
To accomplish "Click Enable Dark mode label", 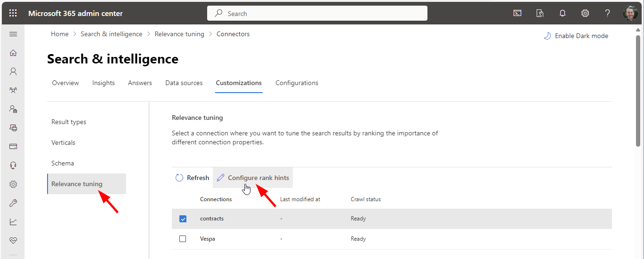I will coord(581,36).
